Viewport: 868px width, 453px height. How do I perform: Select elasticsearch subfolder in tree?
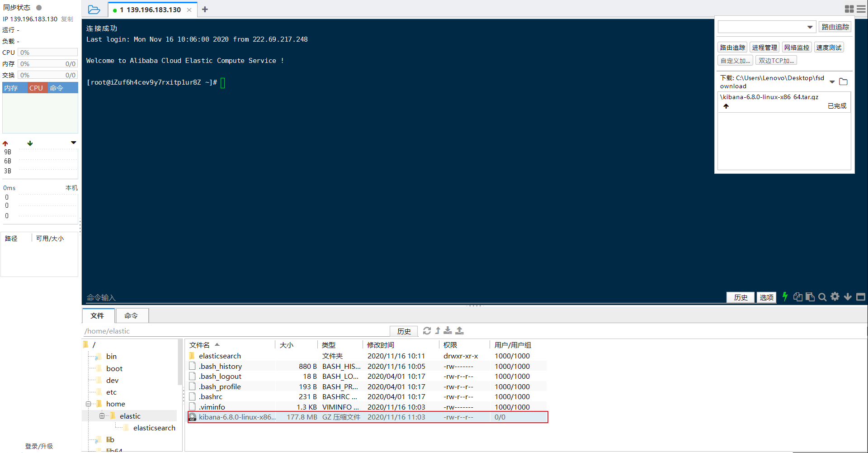pyautogui.click(x=154, y=428)
